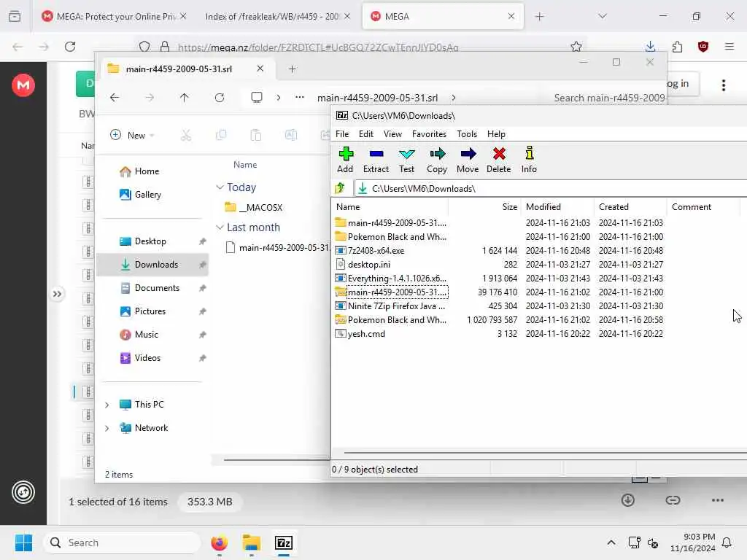The width and height of the screenshot is (747, 560).
Task: Open the 7-Zip Help menu
Action: [x=496, y=134]
